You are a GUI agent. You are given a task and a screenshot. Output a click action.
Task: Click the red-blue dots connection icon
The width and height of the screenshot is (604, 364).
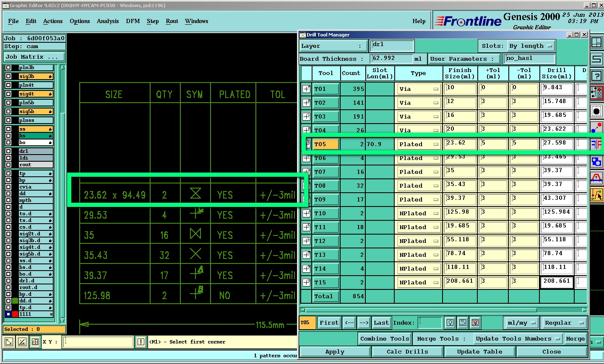pyautogui.click(x=596, y=127)
